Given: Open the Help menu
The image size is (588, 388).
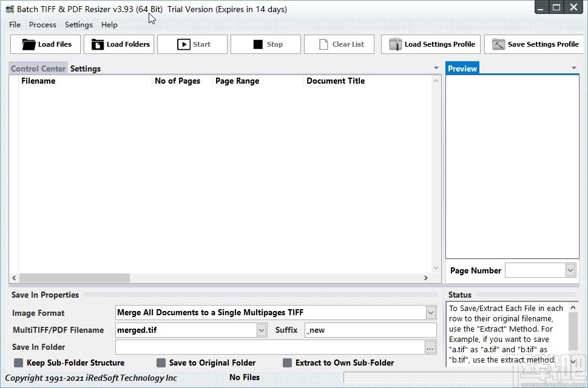Looking at the screenshot, I should pyautogui.click(x=109, y=25).
